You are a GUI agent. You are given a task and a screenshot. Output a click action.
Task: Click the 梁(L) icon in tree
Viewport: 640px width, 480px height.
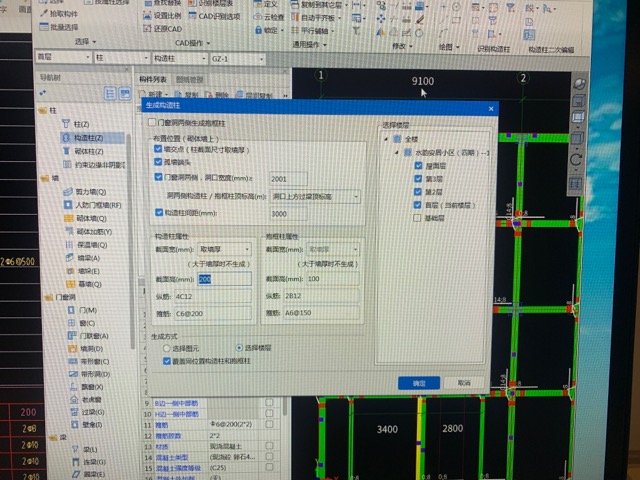(x=75, y=449)
